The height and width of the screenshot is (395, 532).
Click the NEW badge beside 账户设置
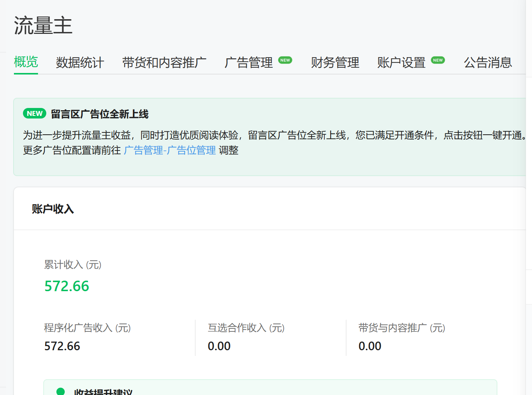click(x=438, y=60)
